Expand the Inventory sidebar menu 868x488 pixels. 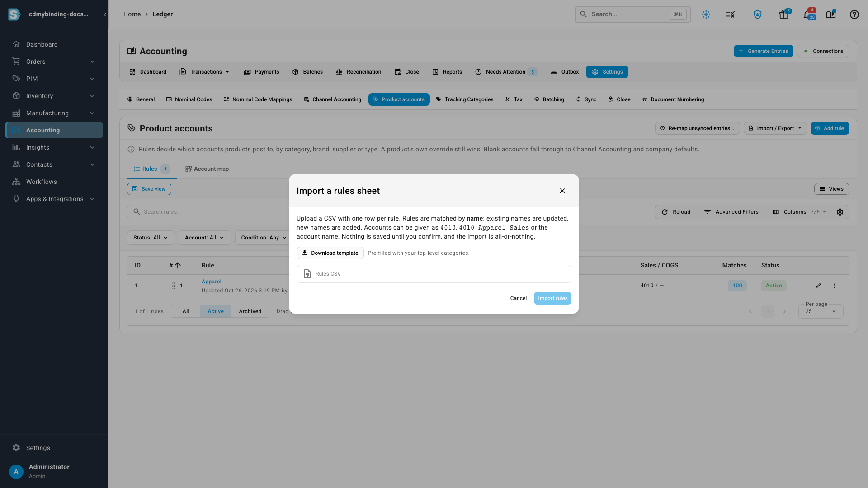54,96
